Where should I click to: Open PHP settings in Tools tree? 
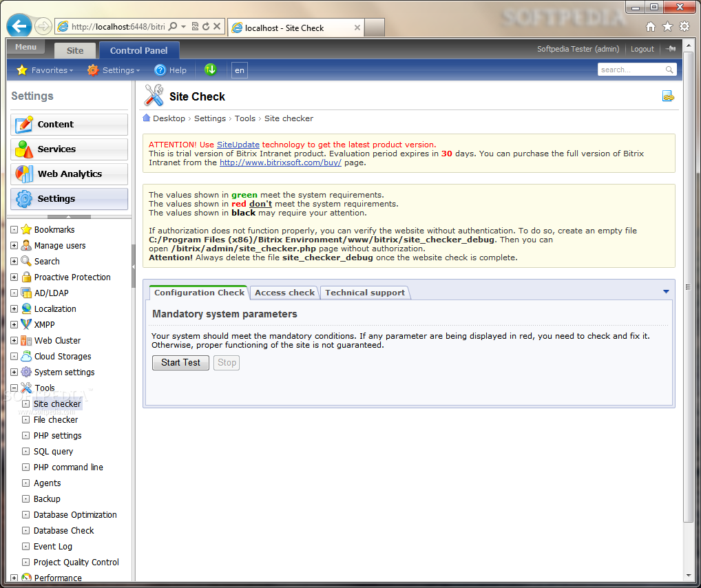[57, 436]
